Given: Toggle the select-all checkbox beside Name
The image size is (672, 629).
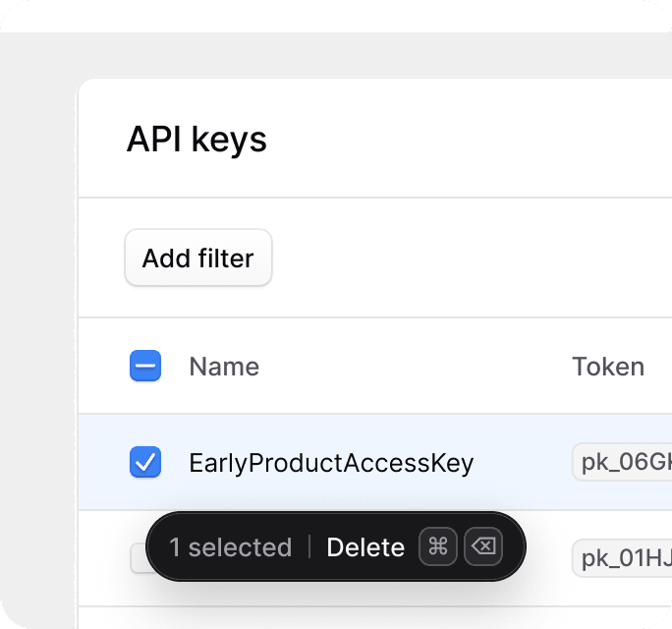Looking at the screenshot, I should click(145, 366).
